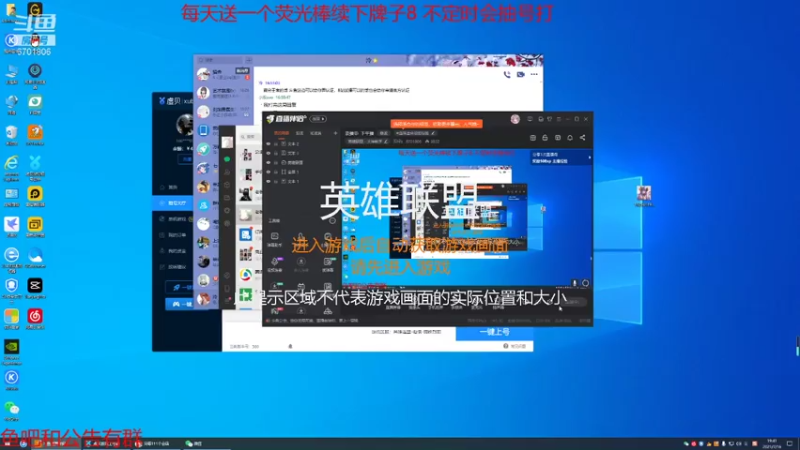Toggle visibility eye of 文本 2 layer

pos(268,144)
